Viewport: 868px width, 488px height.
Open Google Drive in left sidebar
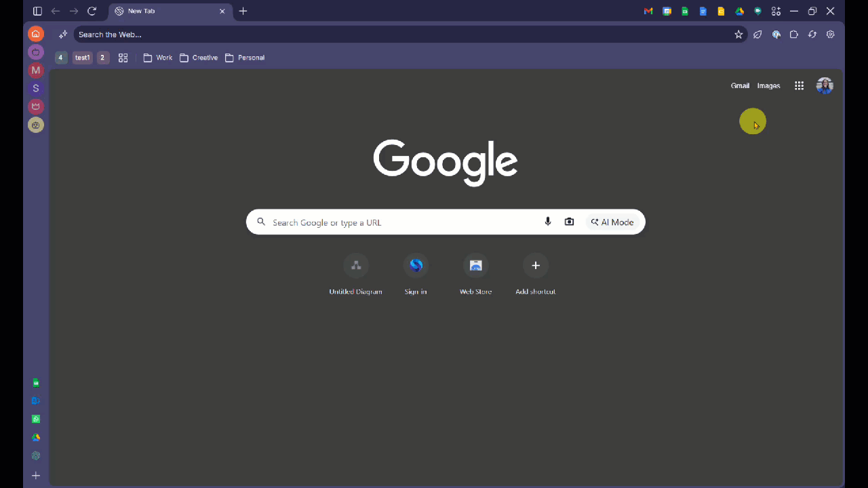36,438
